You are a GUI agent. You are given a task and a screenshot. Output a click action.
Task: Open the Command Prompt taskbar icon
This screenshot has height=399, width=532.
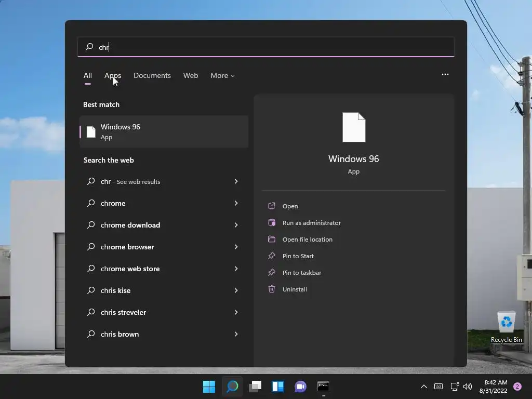pyautogui.click(x=323, y=387)
